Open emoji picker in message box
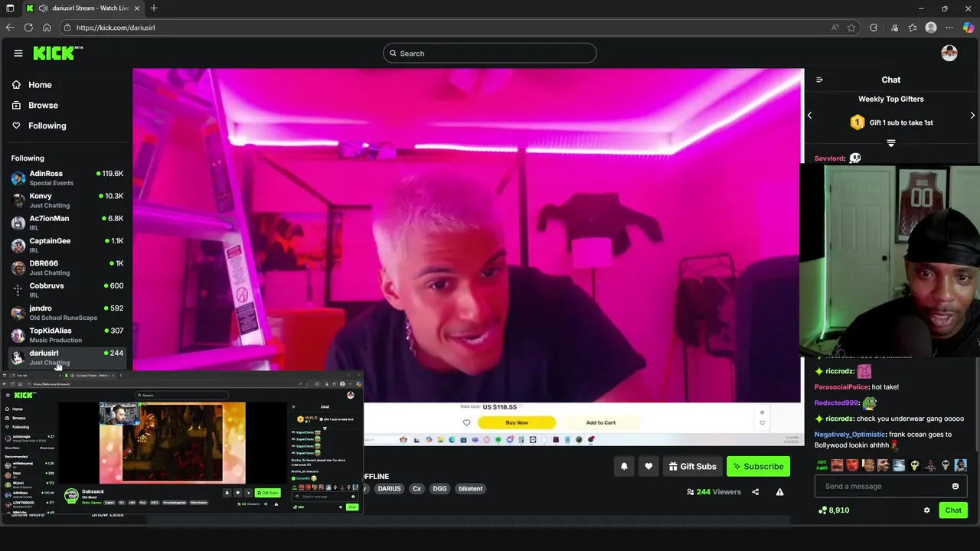 955,486
